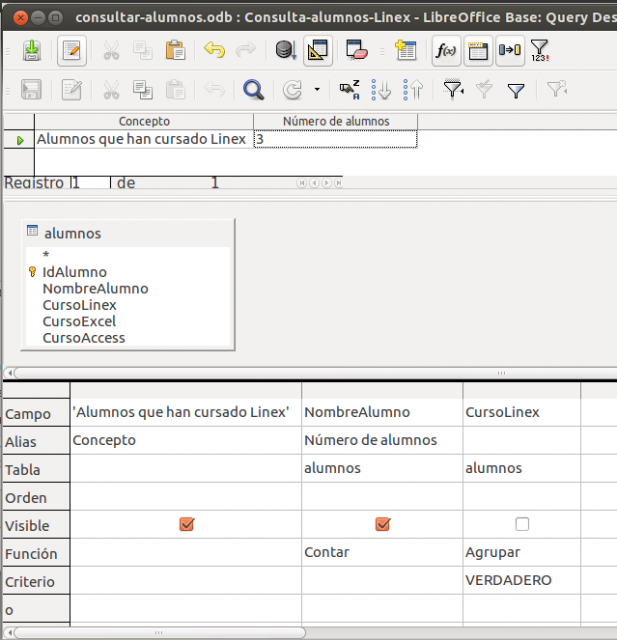Undo last action with yellow arrow
The width and height of the screenshot is (617, 640).
pos(214,50)
